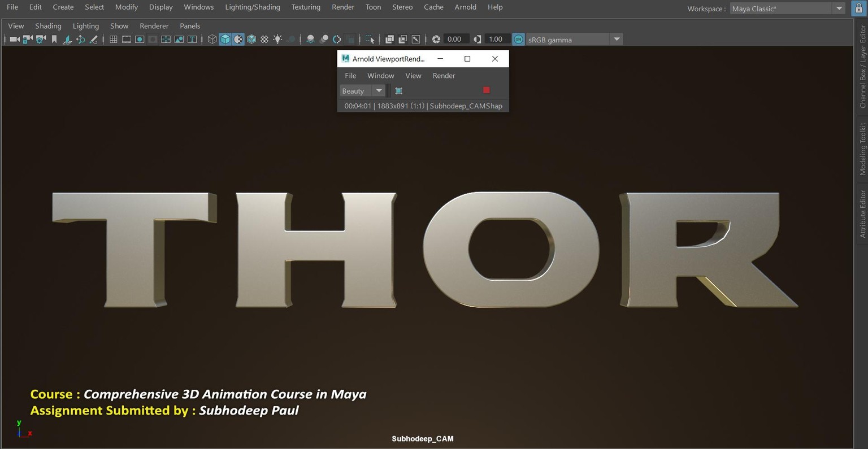Viewport: 868px width, 449px height.
Task: Toggle the Depth of Field icon
Action: click(350, 39)
